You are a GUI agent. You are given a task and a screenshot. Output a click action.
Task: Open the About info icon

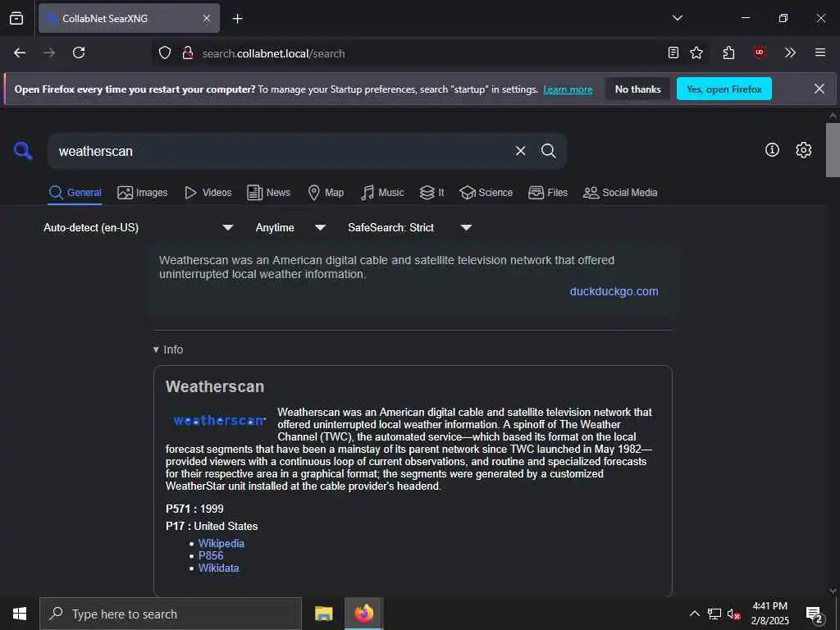[772, 150]
